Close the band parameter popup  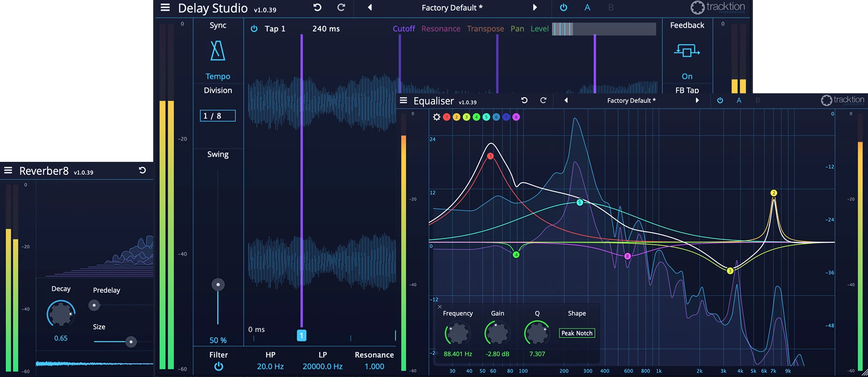440,307
